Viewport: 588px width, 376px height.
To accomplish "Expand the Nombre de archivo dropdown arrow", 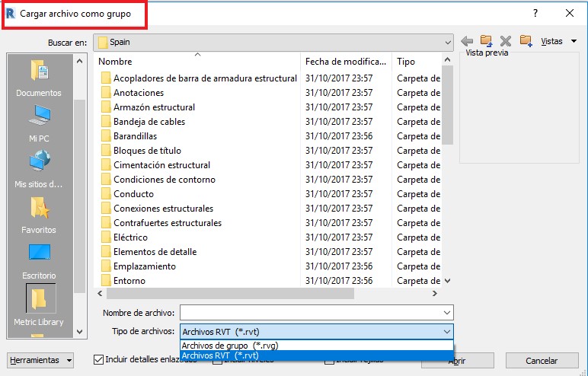I will tap(447, 313).
